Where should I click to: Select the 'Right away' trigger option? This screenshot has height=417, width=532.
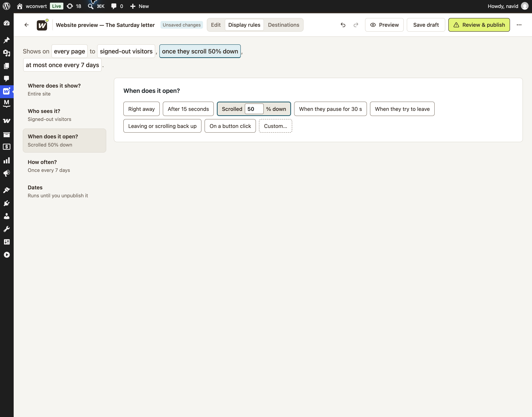point(142,109)
